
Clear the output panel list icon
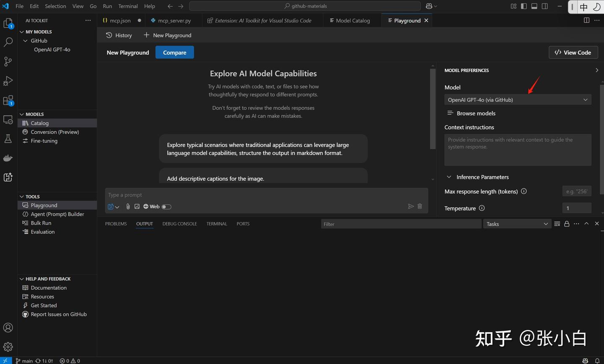(x=557, y=224)
